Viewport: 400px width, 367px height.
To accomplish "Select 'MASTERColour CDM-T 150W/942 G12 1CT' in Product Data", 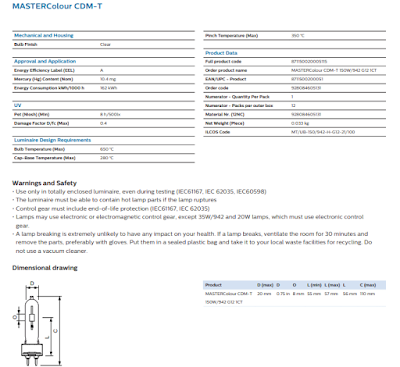I will (334, 70).
